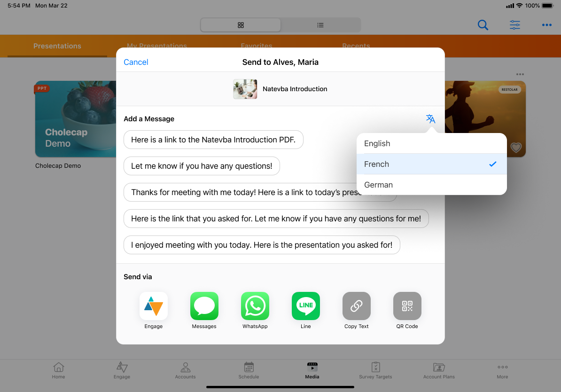Image resolution: width=561 pixels, height=392 pixels.
Task: Click the search magnifier icon
Action: [x=483, y=25]
